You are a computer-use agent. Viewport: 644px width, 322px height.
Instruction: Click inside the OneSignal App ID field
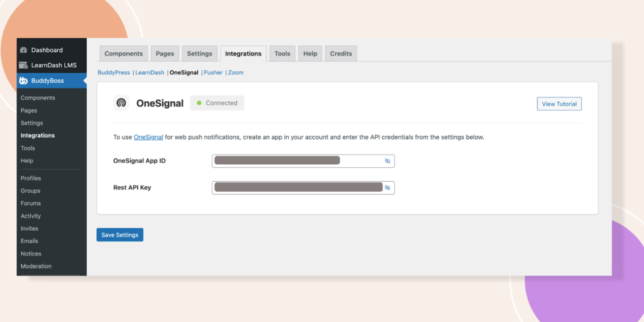tap(296, 161)
